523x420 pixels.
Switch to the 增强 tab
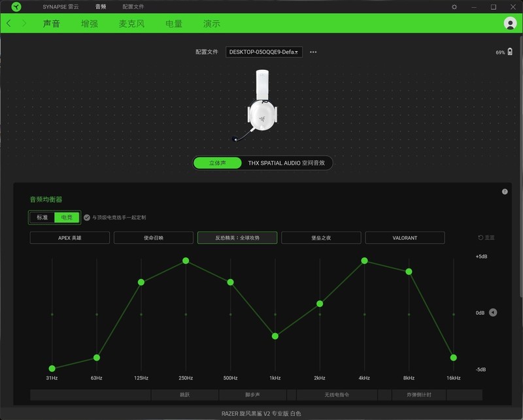(90, 24)
